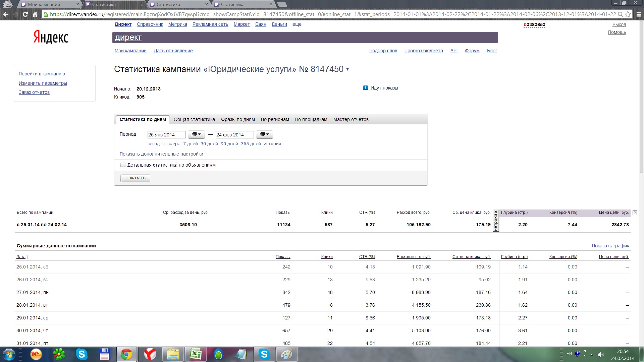The image size is (644, 362).
Task: Bookmark the page with star icon
Action: click(x=628, y=14)
